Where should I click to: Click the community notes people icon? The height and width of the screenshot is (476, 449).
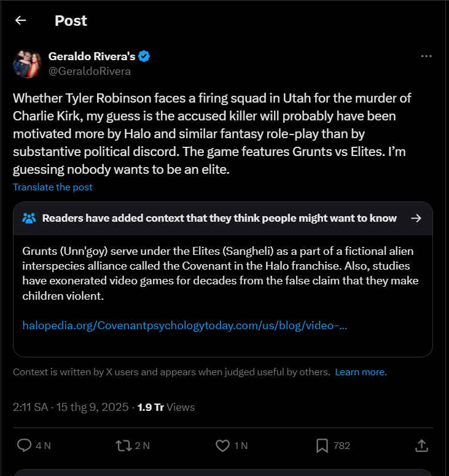29,218
